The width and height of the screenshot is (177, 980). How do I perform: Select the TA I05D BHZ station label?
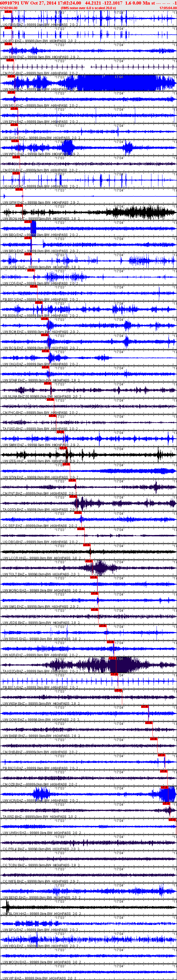[x=40, y=817]
